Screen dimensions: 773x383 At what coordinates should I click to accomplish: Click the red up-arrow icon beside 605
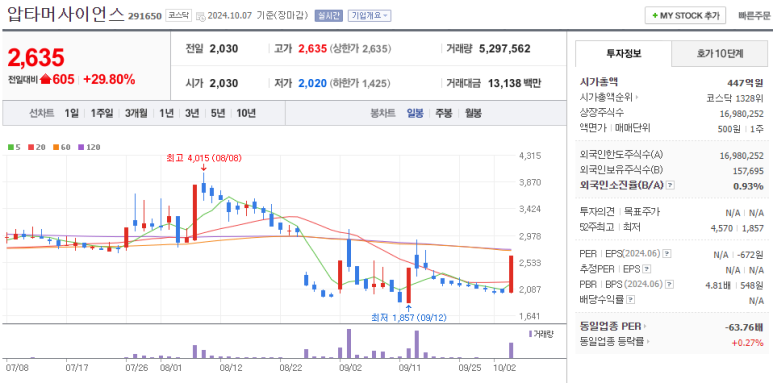tap(46, 79)
